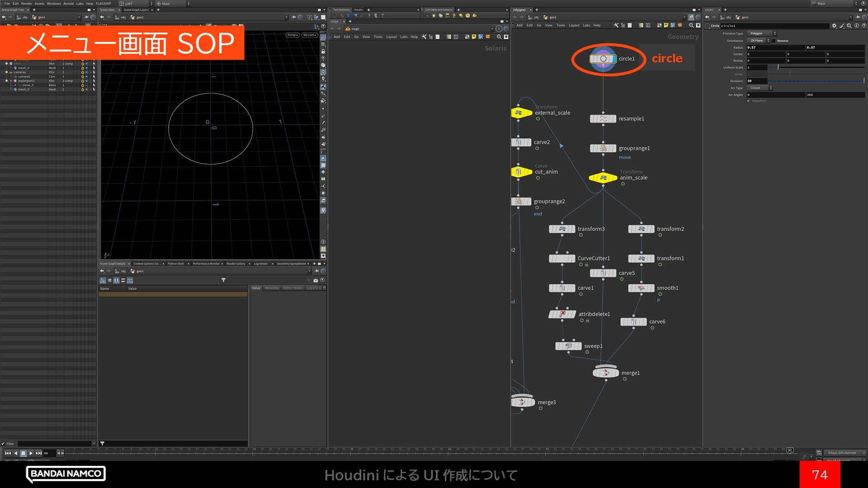Viewport: 868px width, 488px height.
Task: Select the sweep1 node icon
Action: coord(568,346)
